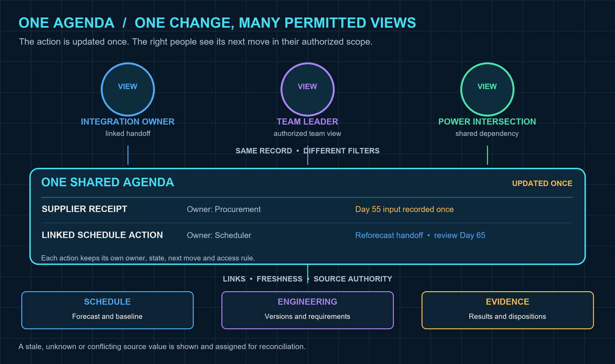
Task: Open the EVIDENCE source card
Action: [508, 310]
